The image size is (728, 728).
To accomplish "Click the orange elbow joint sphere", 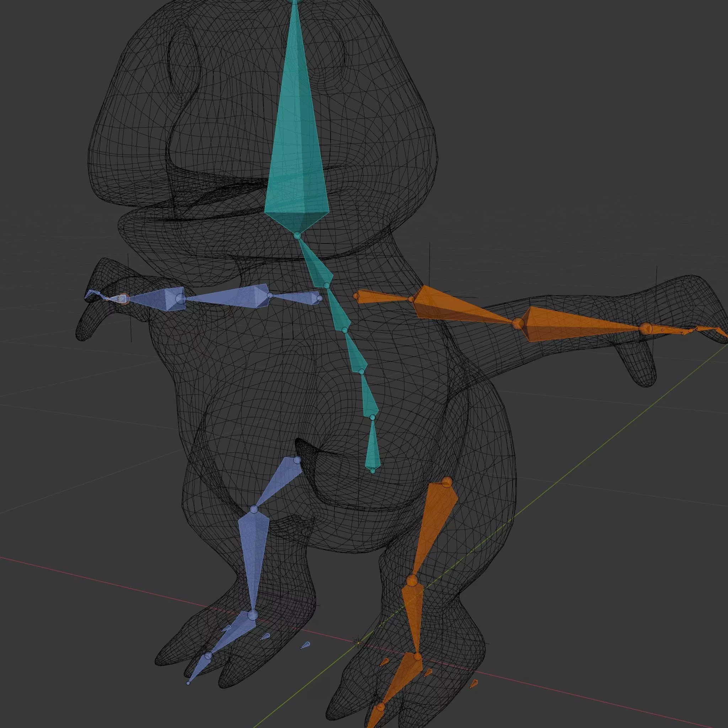I will [x=519, y=323].
